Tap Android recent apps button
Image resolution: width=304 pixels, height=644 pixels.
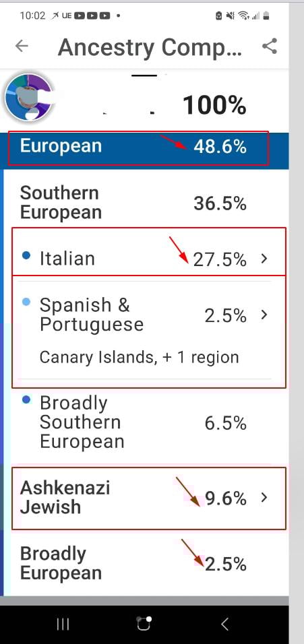pyautogui.click(x=63, y=624)
